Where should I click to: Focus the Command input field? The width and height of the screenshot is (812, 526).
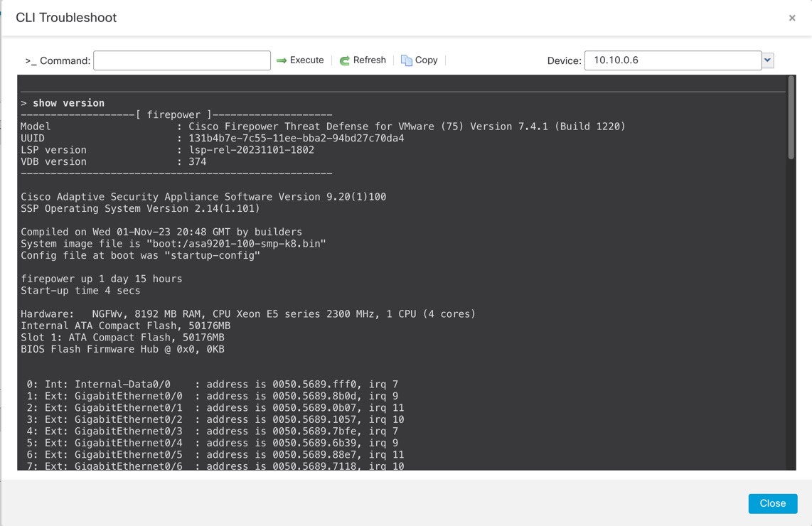click(x=182, y=60)
